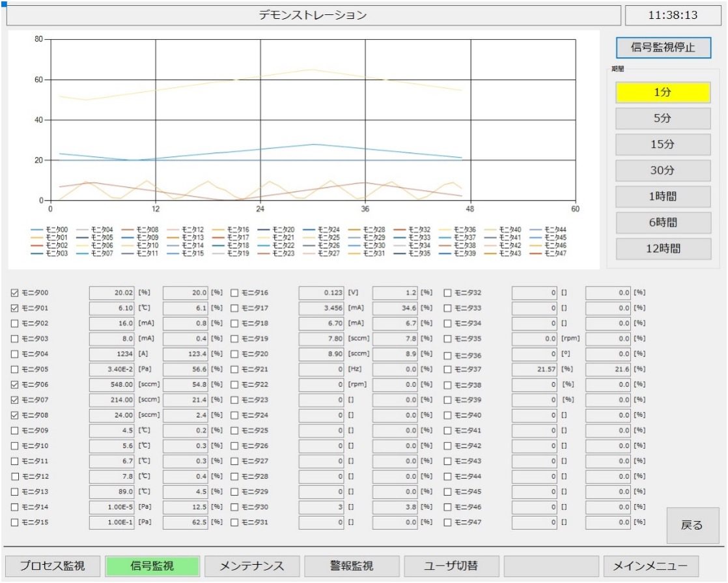Screen dimensions: 728x583
Task: Select the 信号監視 green tab
Action: pos(152,566)
